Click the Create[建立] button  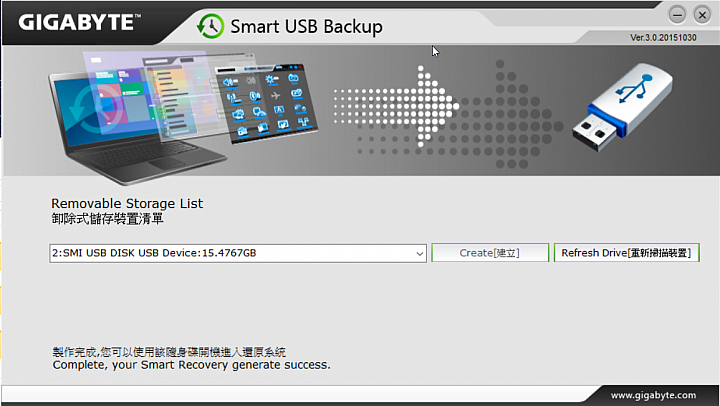(x=490, y=253)
